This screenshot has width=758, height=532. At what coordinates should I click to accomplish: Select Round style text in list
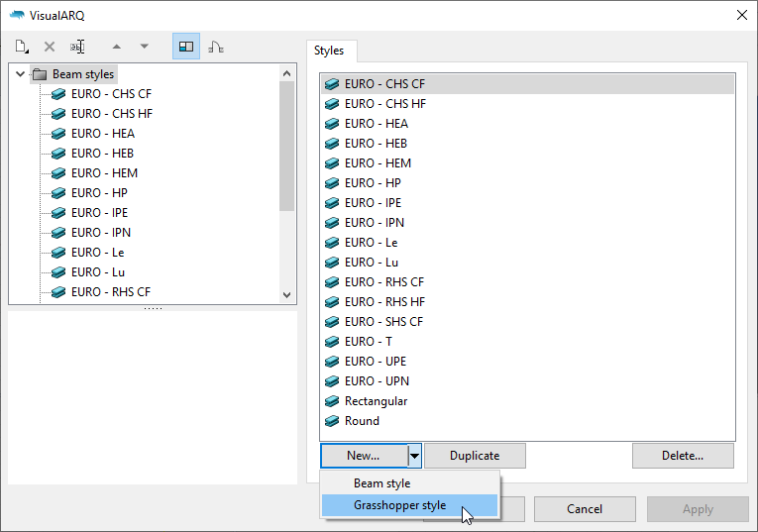pos(362,421)
